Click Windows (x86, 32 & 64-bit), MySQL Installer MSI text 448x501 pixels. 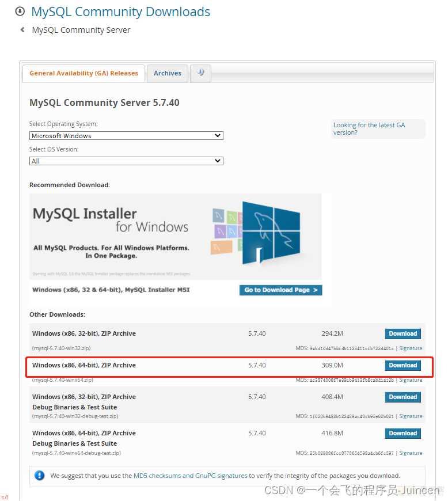point(111,290)
